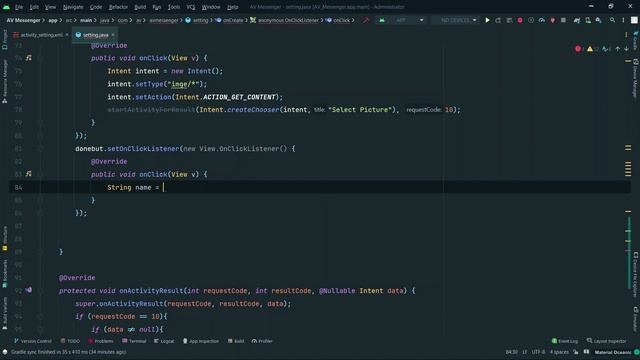
Task: Open the App Inspection tool window
Action: click(201, 341)
